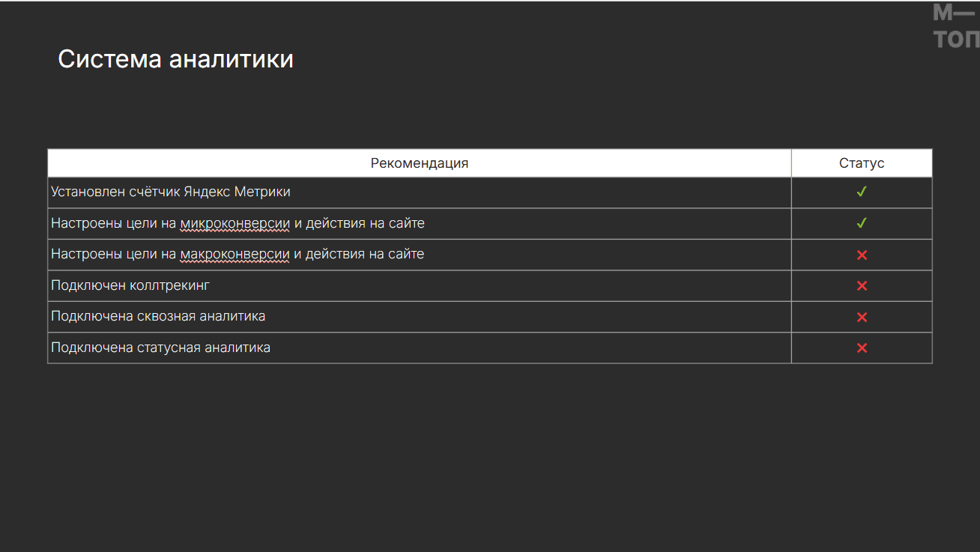Click the М-ТОП logo in corner
This screenshot has height=552, width=980.
[x=956, y=27]
